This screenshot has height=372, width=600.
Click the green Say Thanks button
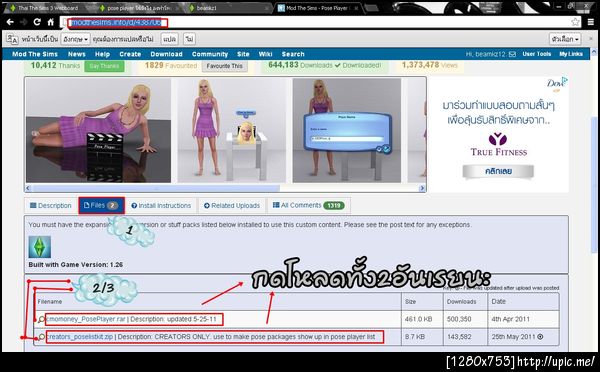pos(104,66)
